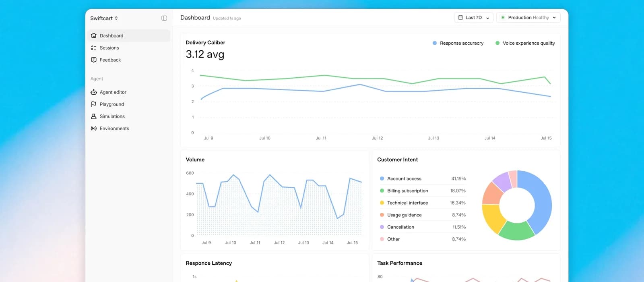Image resolution: width=644 pixels, height=282 pixels.
Task: Click the Environments broadcast icon
Action: click(94, 128)
